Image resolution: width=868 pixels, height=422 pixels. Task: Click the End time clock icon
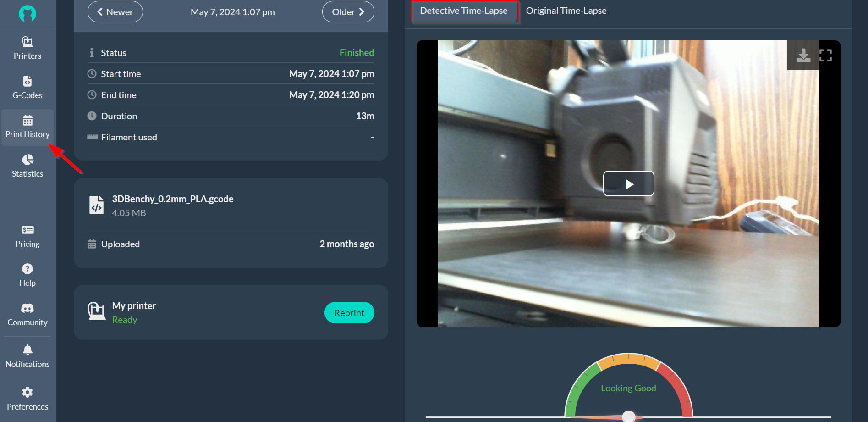coord(92,95)
